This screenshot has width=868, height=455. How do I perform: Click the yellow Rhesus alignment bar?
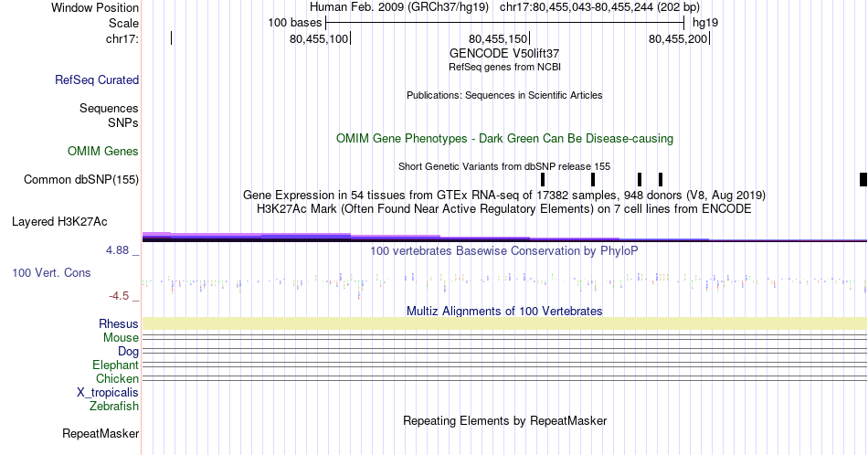coord(504,323)
